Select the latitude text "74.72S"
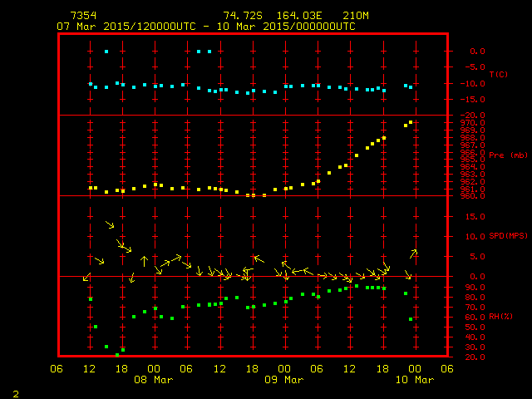 (x=243, y=16)
